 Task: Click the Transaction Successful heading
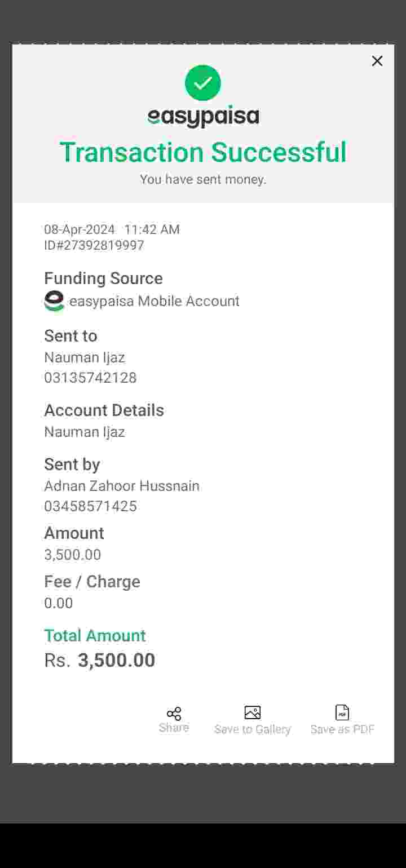pos(203,152)
